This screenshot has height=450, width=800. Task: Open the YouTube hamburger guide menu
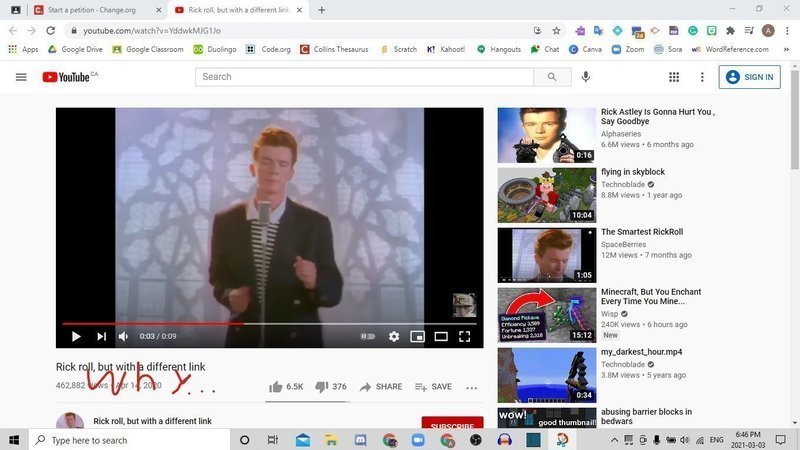point(21,77)
